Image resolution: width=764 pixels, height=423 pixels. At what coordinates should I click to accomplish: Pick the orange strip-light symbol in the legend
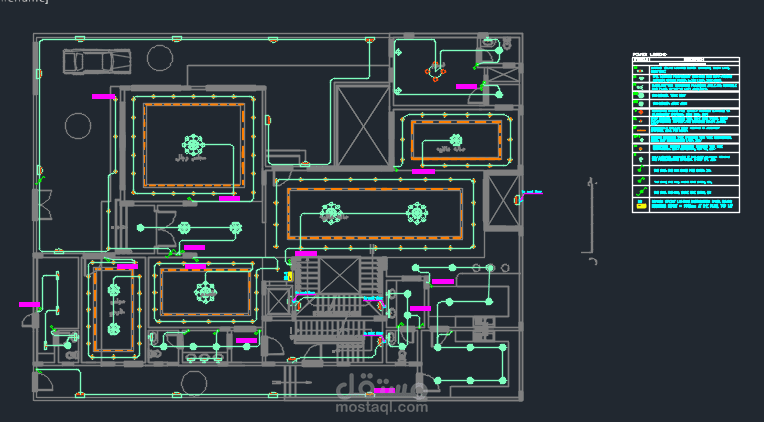[x=641, y=130]
